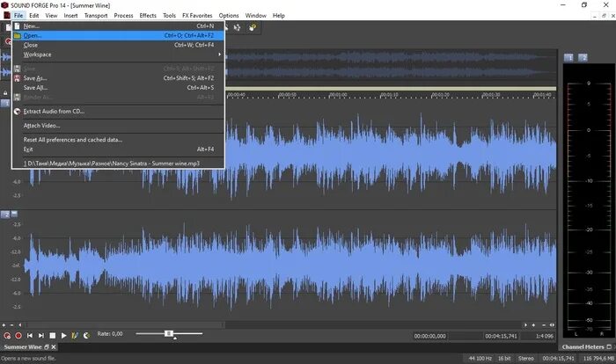Click vertical zoom out minus bottom-left
The height and width of the screenshot is (364, 616).
[x=11, y=325]
